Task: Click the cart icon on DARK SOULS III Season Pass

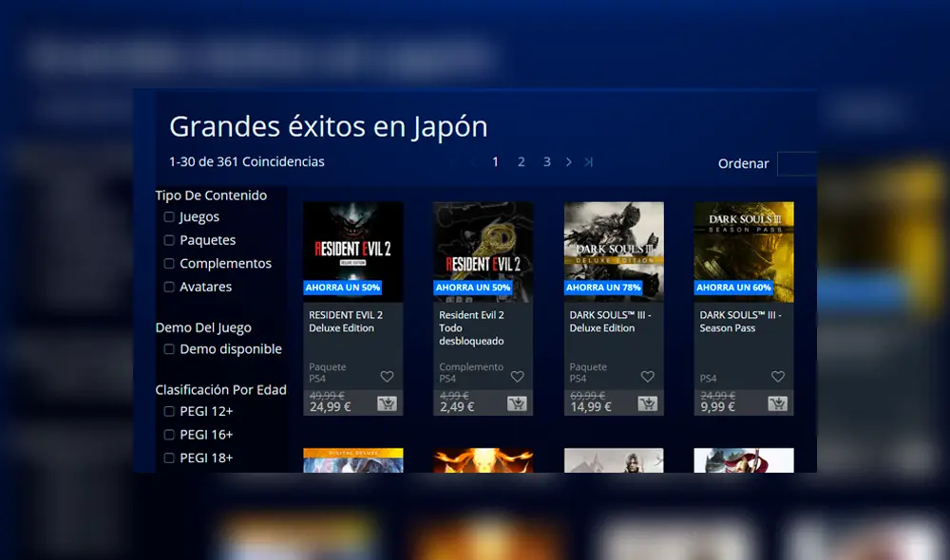Action: (777, 405)
